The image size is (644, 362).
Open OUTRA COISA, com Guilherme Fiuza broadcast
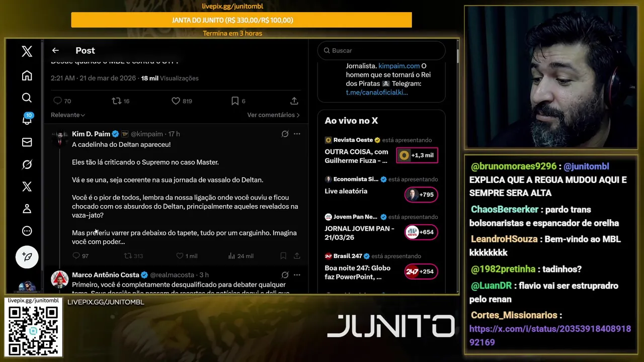(x=357, y=156)
